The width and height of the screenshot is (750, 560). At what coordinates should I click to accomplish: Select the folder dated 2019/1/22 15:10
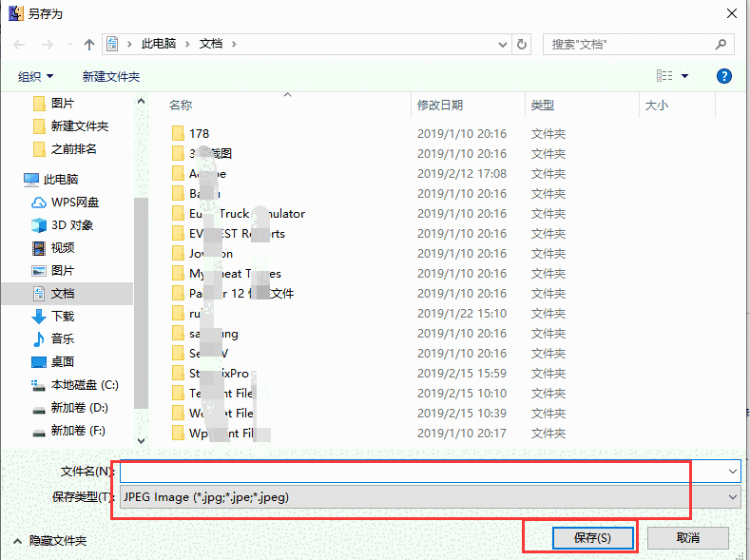pos(368,314)
